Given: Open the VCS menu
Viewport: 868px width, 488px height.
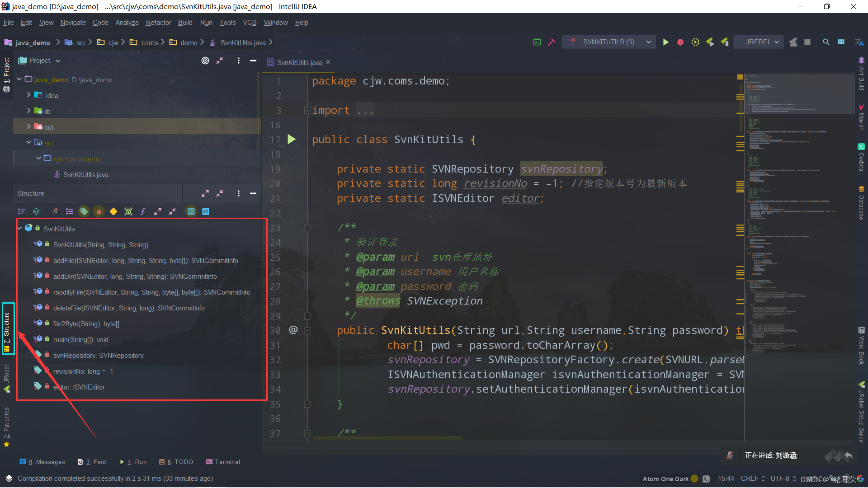Looking at the screenshot, I should click(250, 23).
